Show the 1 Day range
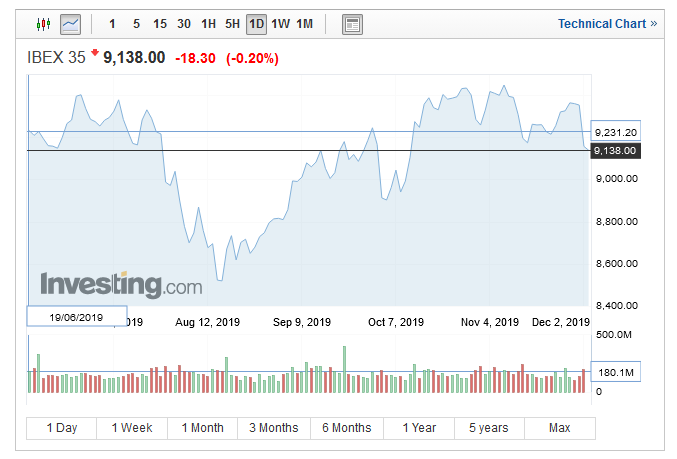 [x=62, y=428]
